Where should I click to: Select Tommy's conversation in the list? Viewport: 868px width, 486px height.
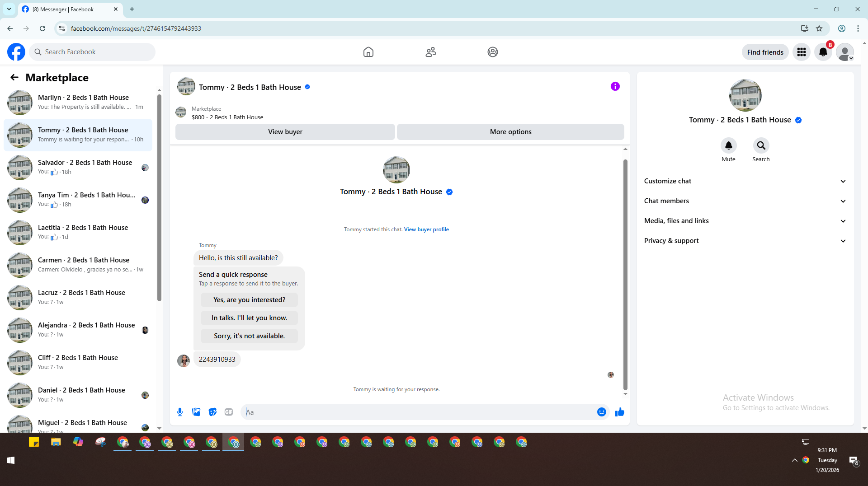[78, 135]
